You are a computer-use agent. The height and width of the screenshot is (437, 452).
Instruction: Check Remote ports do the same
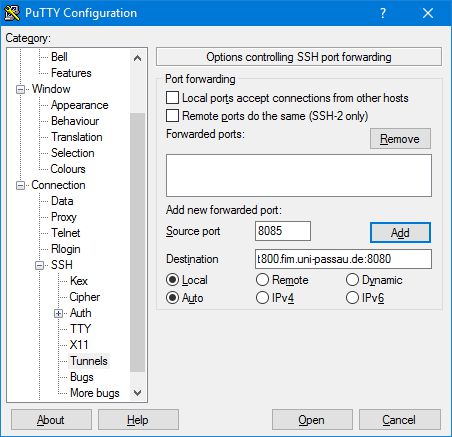tap(172, 116)
